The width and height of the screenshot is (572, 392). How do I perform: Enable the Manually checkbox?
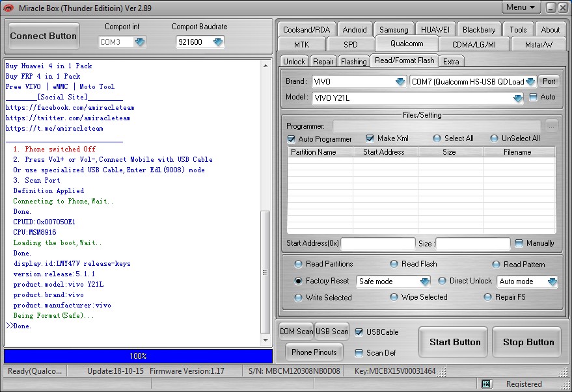[519, 243]
